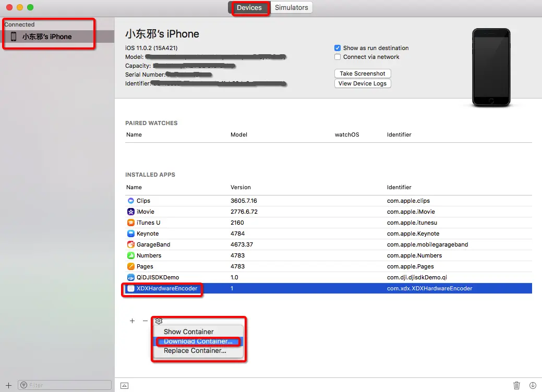Click version 4673.37 of GarageBand
The width and height of the screenshot is (542, 392).
(x=242, y=244)
